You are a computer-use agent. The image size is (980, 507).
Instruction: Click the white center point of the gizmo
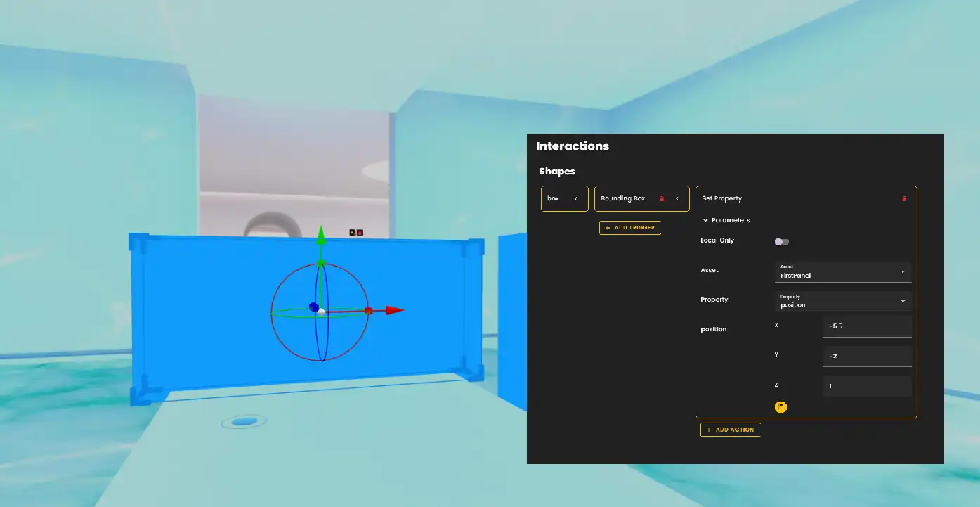click(x=321, y=311)
